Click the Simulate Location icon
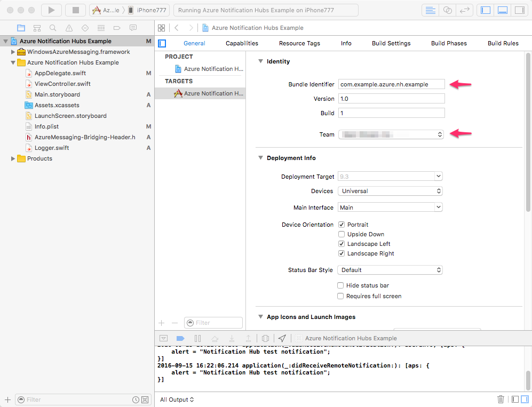Screen dimensions: 532x407 (x=281, y=339)
